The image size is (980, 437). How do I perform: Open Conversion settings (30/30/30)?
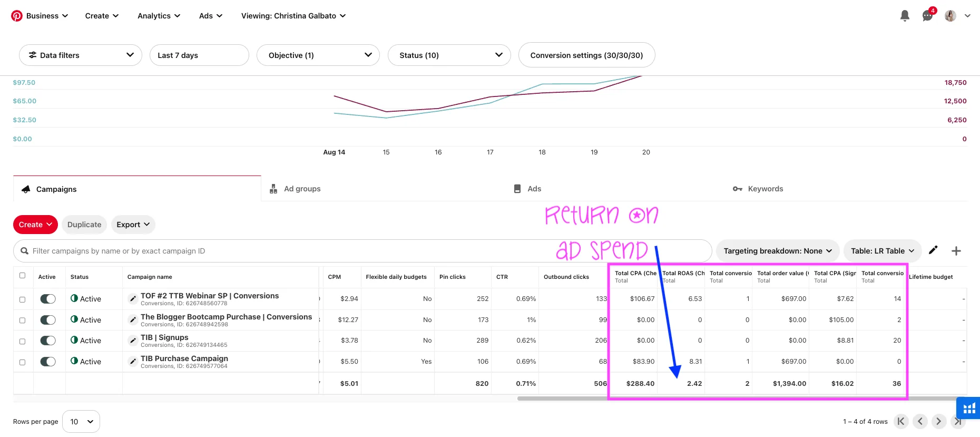[586, 55]
